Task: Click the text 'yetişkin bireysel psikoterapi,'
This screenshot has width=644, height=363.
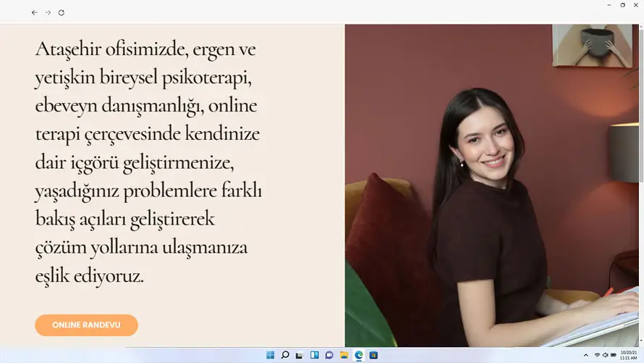Action: coord(143,78)
